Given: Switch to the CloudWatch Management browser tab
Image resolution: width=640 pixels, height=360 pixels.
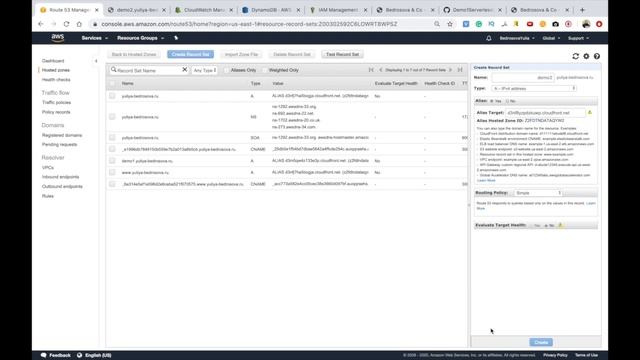Looking at the screenshot, I should [203, 10].
